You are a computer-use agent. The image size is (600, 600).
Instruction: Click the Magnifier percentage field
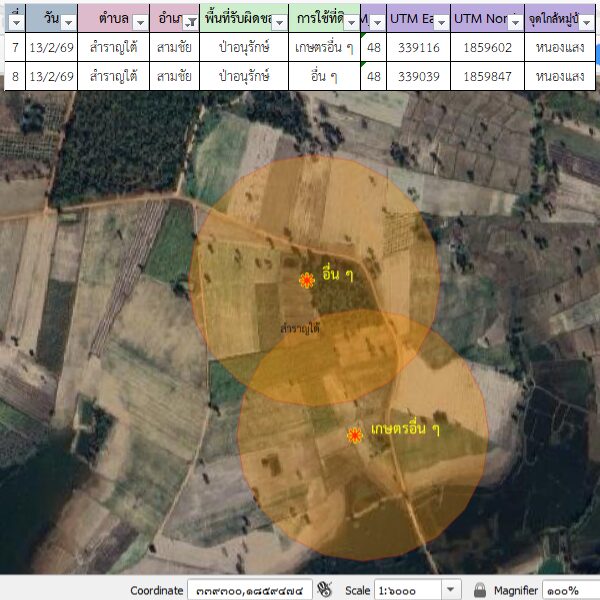(570, 590)
